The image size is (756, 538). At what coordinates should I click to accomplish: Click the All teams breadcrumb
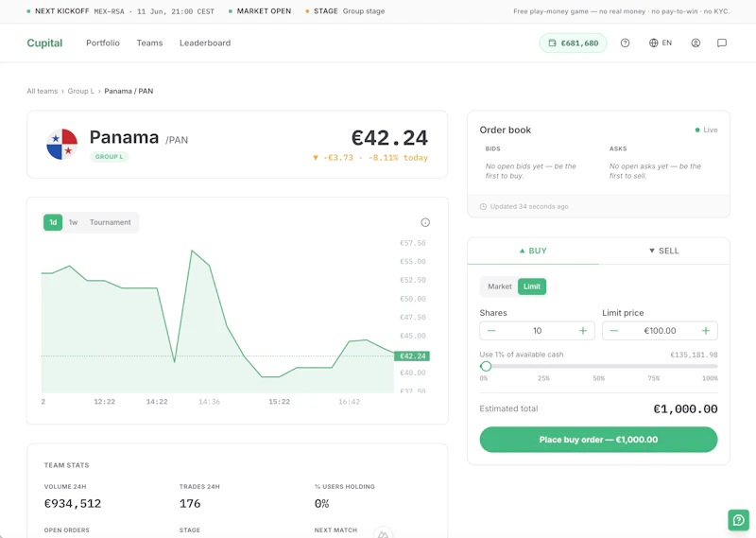pyautogui.click(x=42, y=91)
